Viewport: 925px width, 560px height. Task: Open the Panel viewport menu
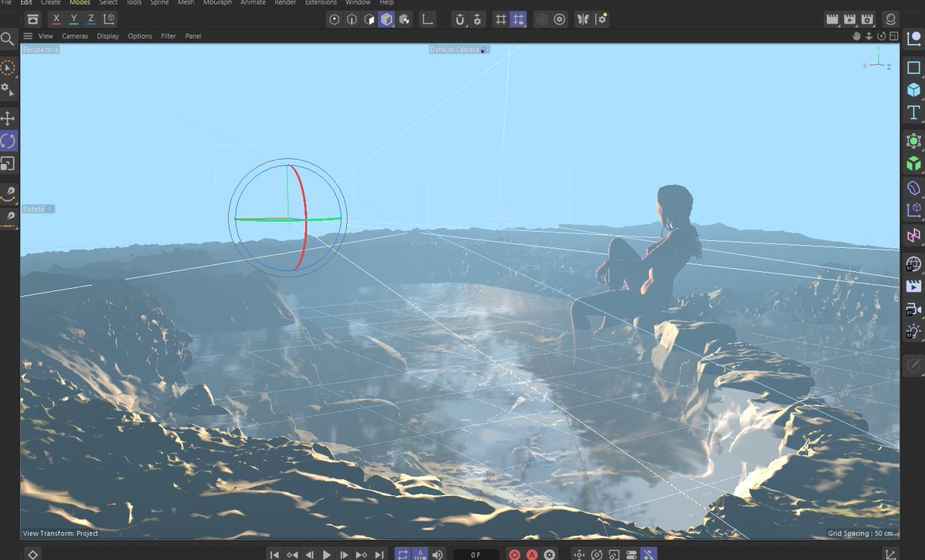pos(193,36)
